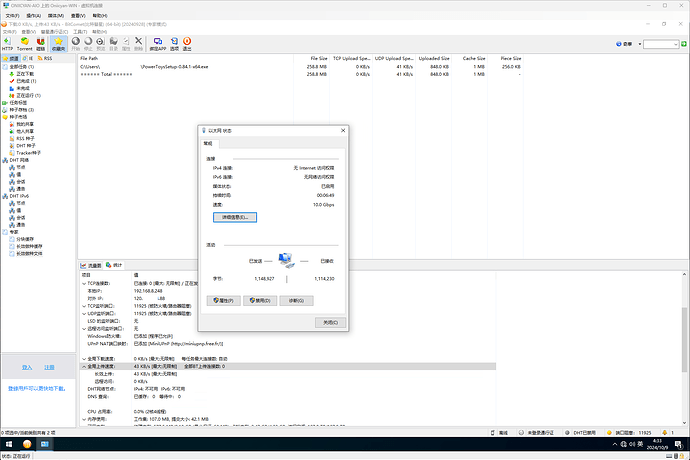Click the Delete X toolbar icon
This screenshot has width=690, height=460.
click(138, 44)
